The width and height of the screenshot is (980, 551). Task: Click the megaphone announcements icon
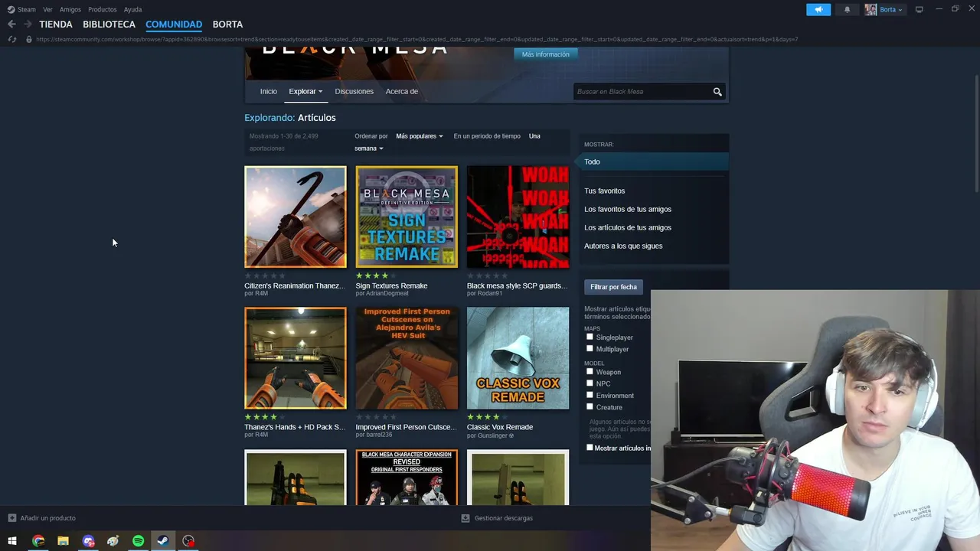click(x=818, y=9)
